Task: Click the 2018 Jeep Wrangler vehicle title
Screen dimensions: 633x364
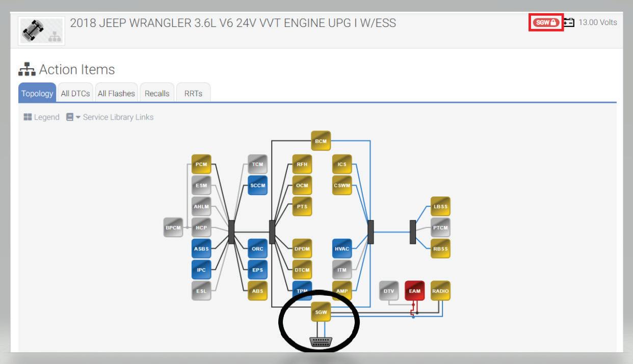Action: [233, 22]
